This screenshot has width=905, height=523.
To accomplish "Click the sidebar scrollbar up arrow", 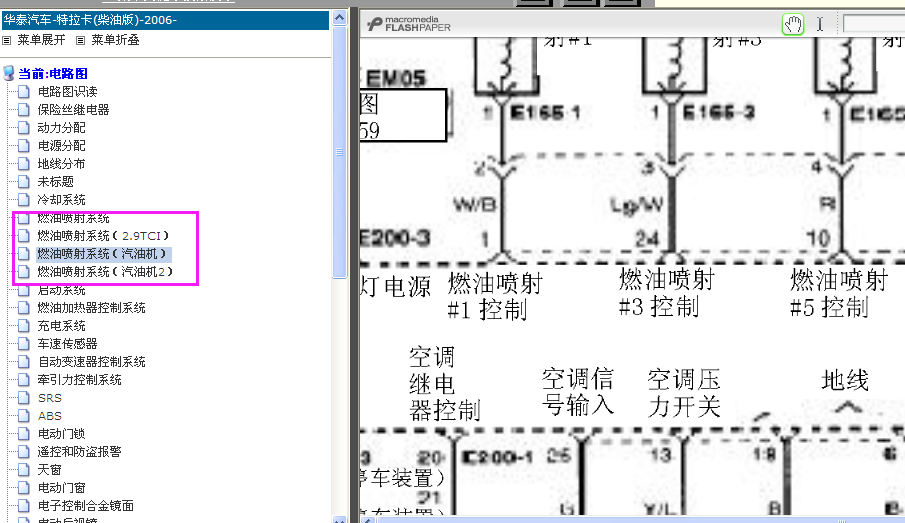I will pyautogui.click(x=339, y=18).
